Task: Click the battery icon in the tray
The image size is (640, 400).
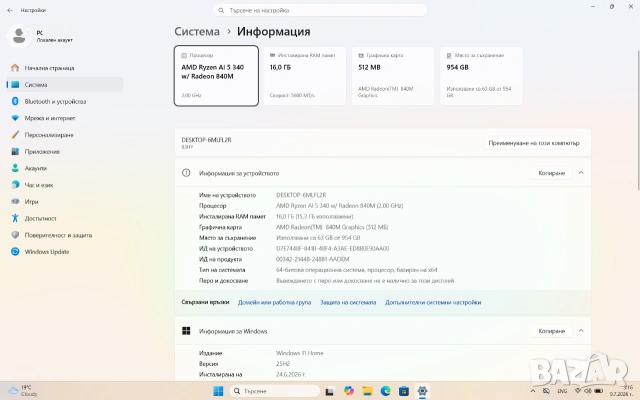Action: [x=598, y=391]
